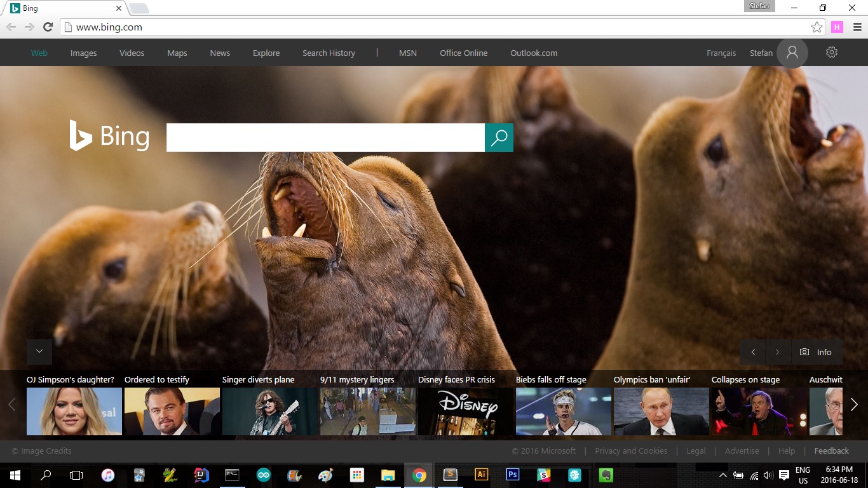
Task: Open the Outlook.com link
Action: [534, 53]
